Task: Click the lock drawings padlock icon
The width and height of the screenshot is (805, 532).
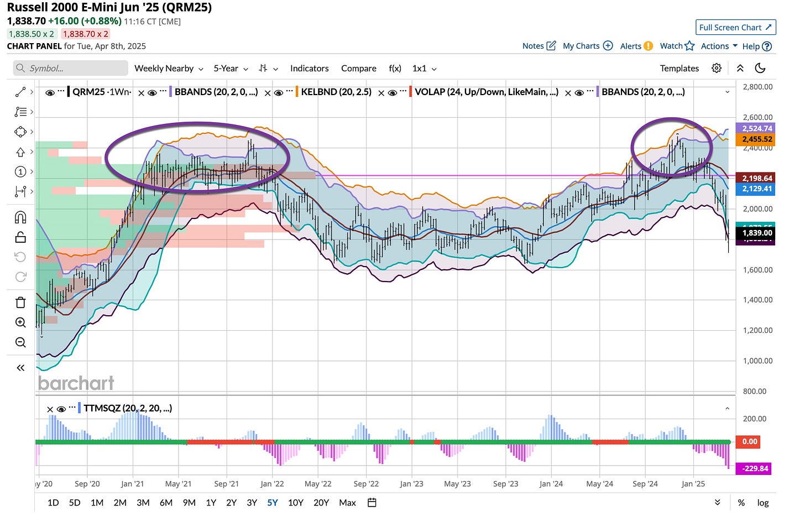Action: click(x=20, y=237)
